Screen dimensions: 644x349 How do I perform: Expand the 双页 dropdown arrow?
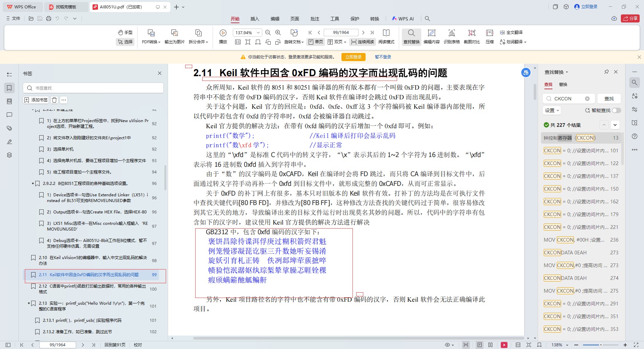pyautogui.click(x=345, y=42)
